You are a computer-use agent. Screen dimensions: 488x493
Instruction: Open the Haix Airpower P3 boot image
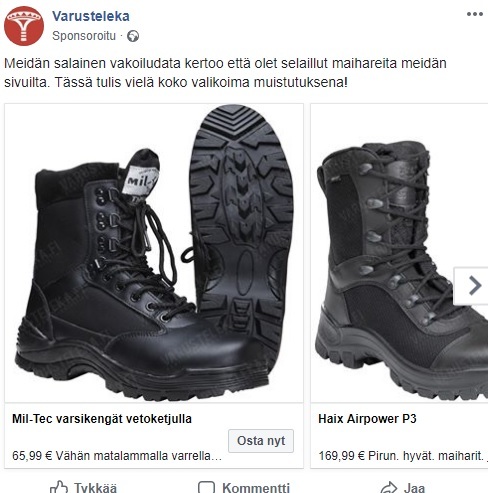coord(399,253)
